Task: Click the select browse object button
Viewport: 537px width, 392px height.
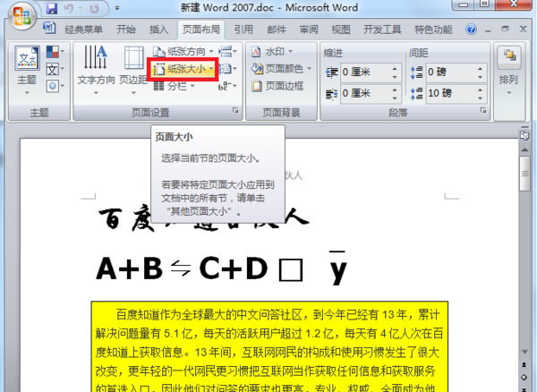Action: [524, 378]
